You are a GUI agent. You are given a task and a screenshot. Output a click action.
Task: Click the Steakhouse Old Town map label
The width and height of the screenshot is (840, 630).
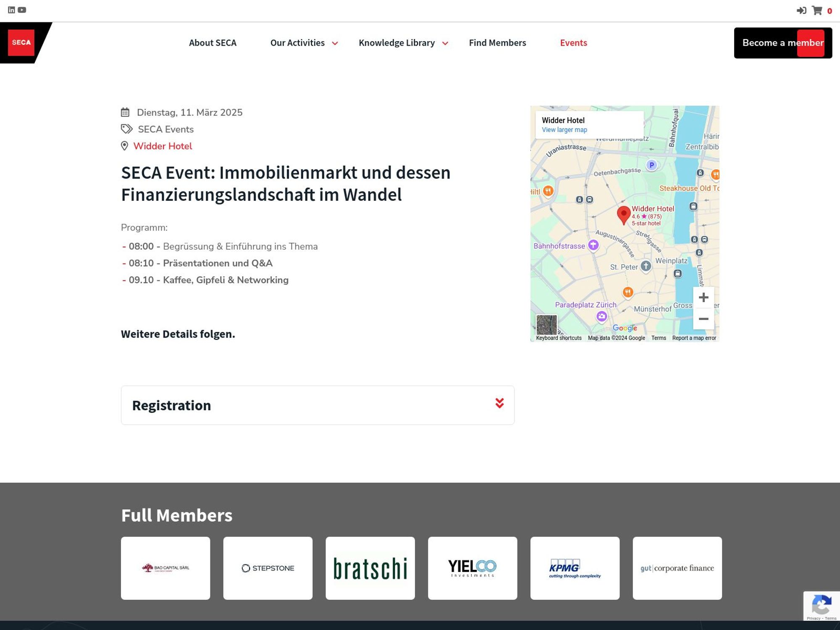[x=689, y=188]
